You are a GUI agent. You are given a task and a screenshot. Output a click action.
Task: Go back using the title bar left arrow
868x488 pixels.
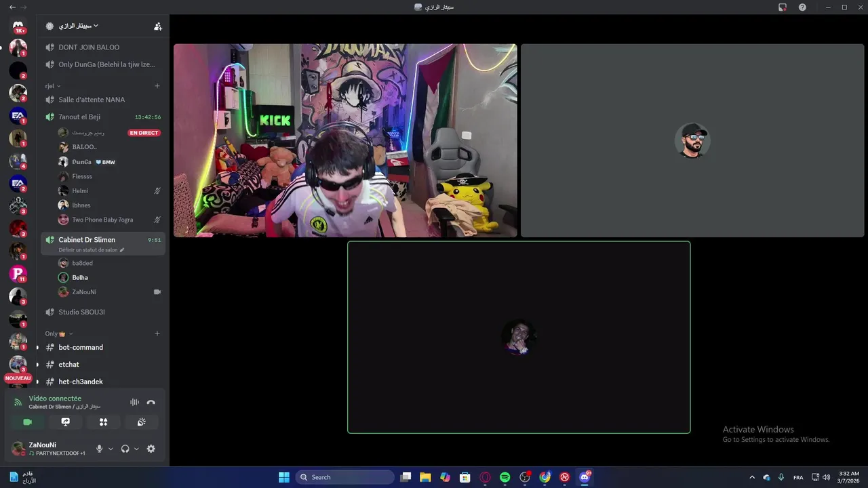tap(12, 7)
